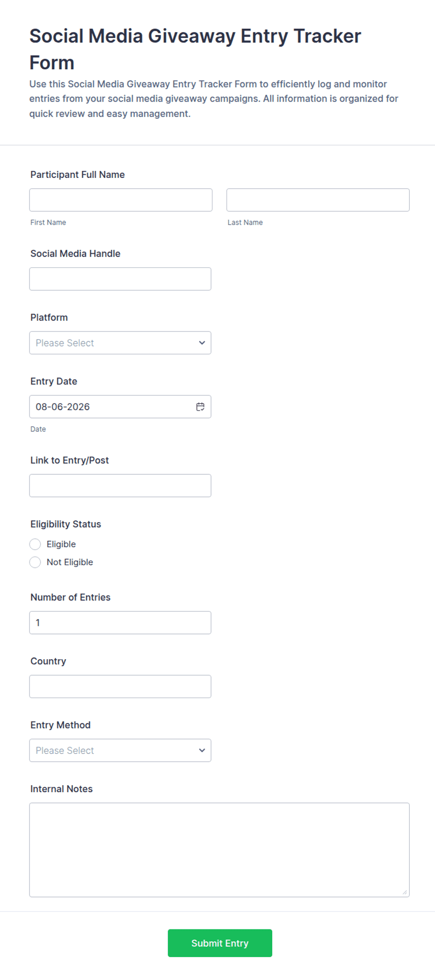This screenshot has height=980, width=435.
Task: Click inside the Internal Notes text area
Action: 219,850
